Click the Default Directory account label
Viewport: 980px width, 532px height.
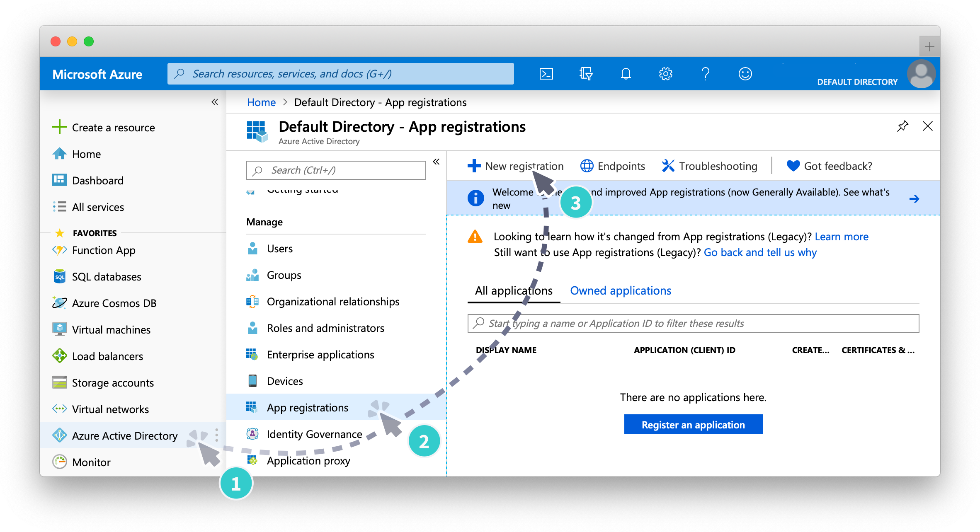click(857, 82)
